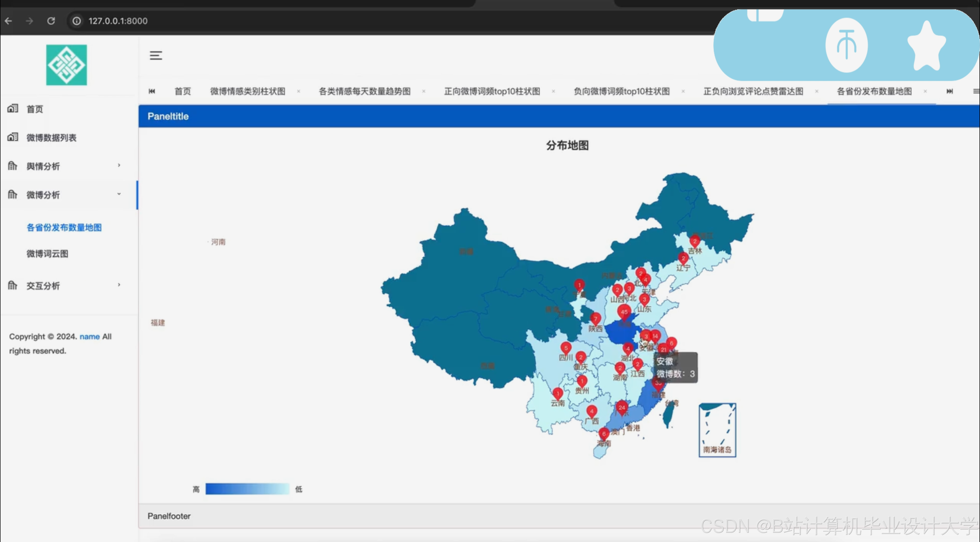The height and width of the screenshot is (542, 980).
Task: Click the 南海诸岛 inset map
Action: point(717,430)
